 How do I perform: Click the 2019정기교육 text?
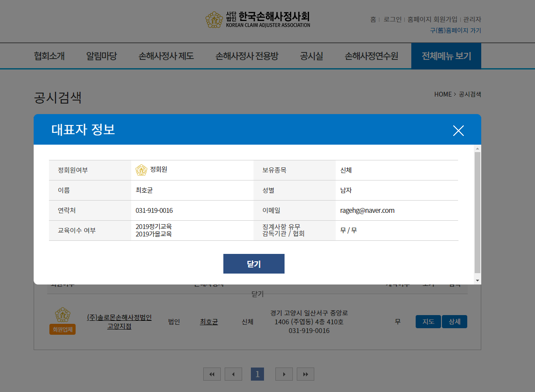[x=154, y=226]
